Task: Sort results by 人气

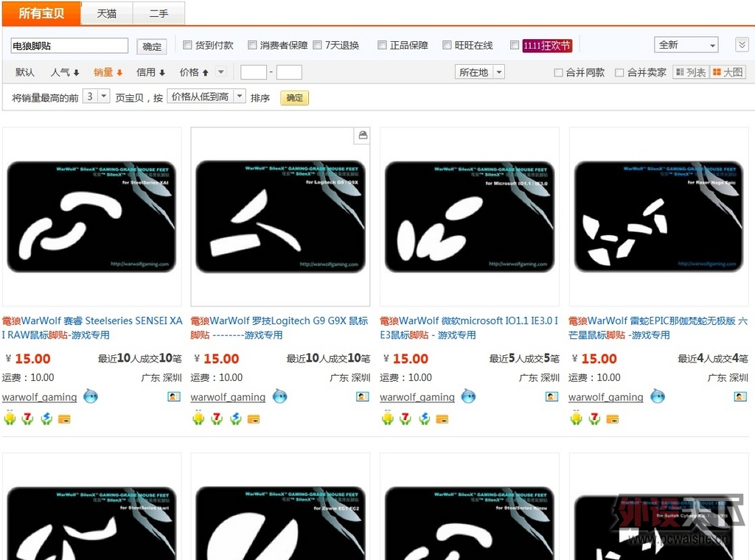Action: [x=65, y=72]
